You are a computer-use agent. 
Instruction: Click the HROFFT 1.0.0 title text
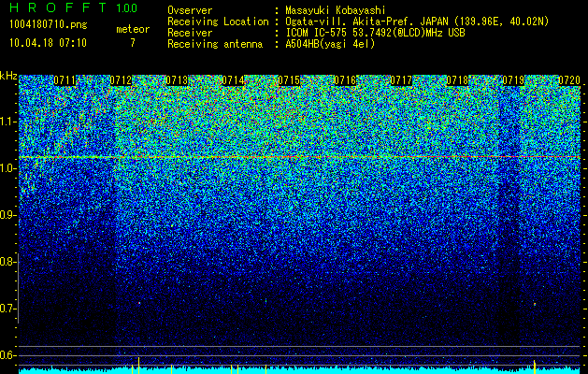pos(73,7)
